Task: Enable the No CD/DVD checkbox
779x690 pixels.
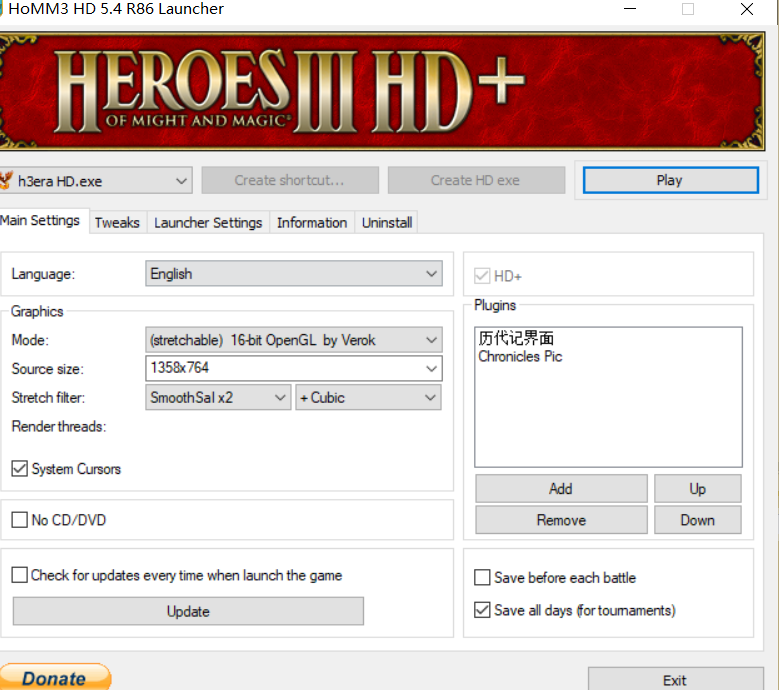Action: coord(20,520)
